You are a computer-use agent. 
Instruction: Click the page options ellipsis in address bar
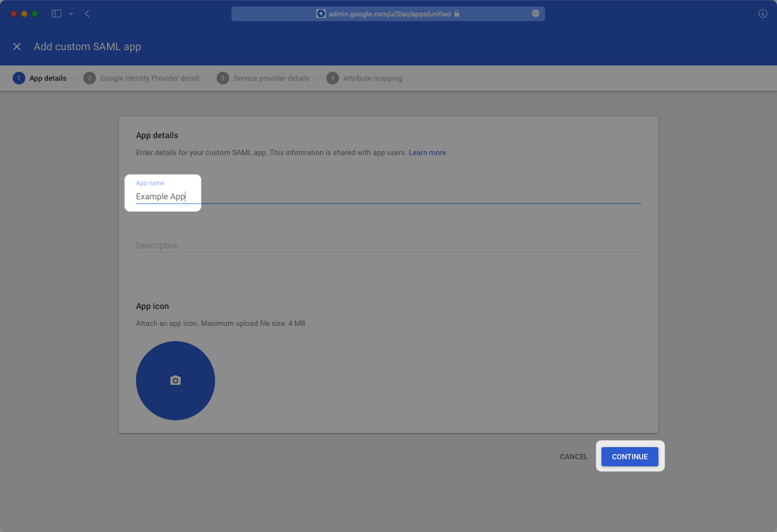tap(535, 13)
